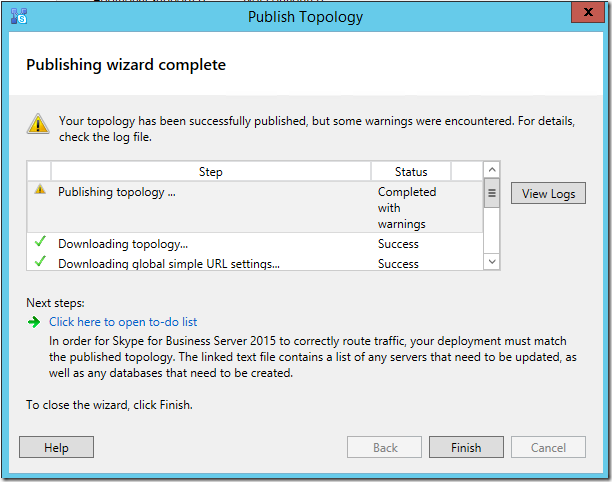Click the Step column header

coord(211,172)
